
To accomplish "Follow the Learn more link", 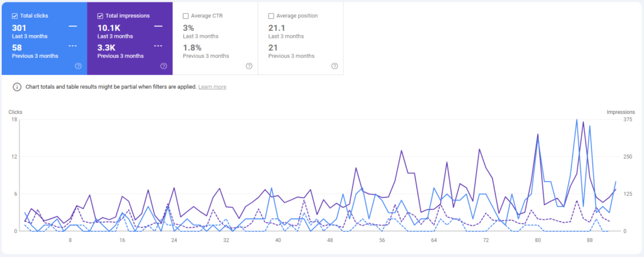I will (212, 87).
